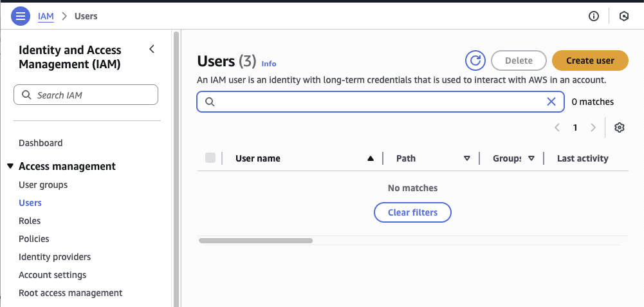Click the Clear filters button

[x=412, y=212]
